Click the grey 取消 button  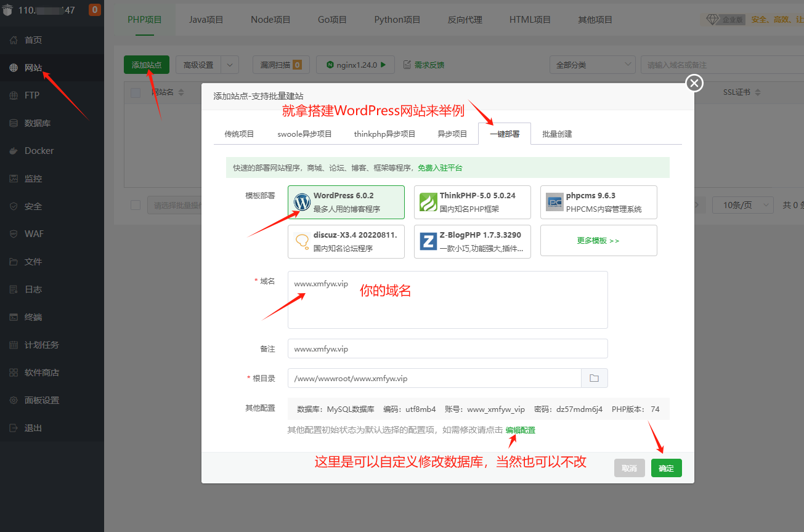(x=630, y=468)
